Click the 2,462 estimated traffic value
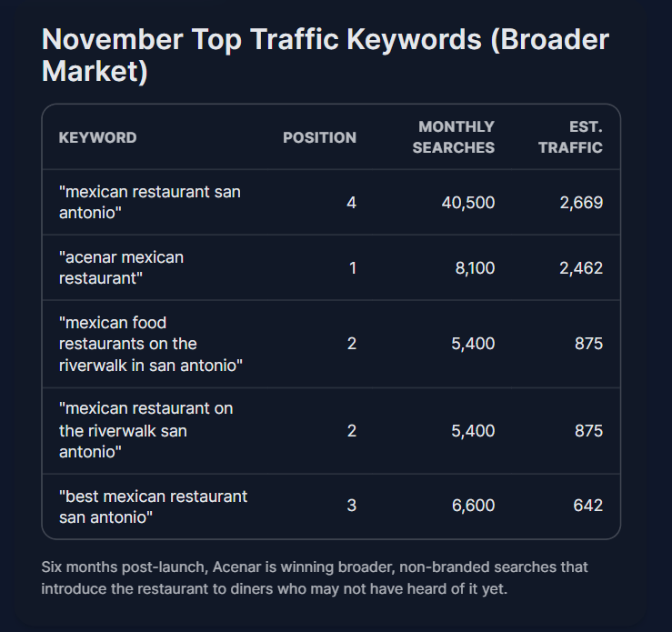The height and width of the screenshot is (632, 672). (x=581, y=267)
